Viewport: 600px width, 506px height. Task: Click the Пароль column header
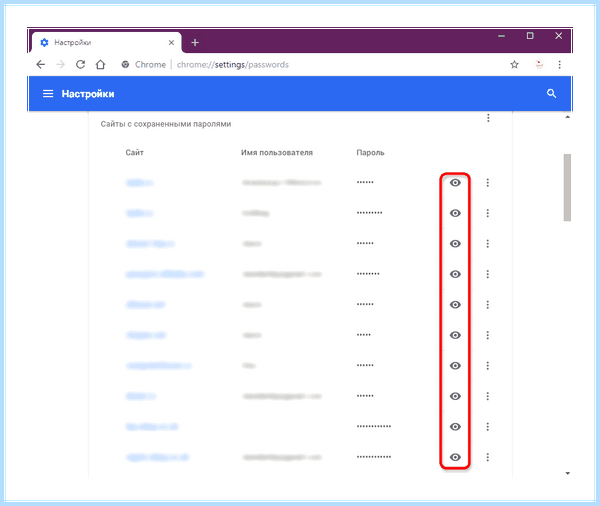pos(370,153)
